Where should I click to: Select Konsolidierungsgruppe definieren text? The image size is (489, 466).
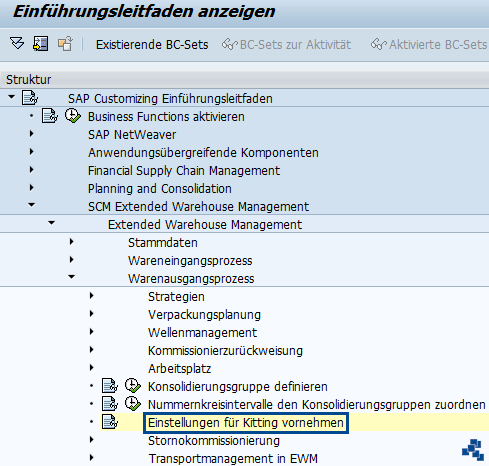point(238,387)
